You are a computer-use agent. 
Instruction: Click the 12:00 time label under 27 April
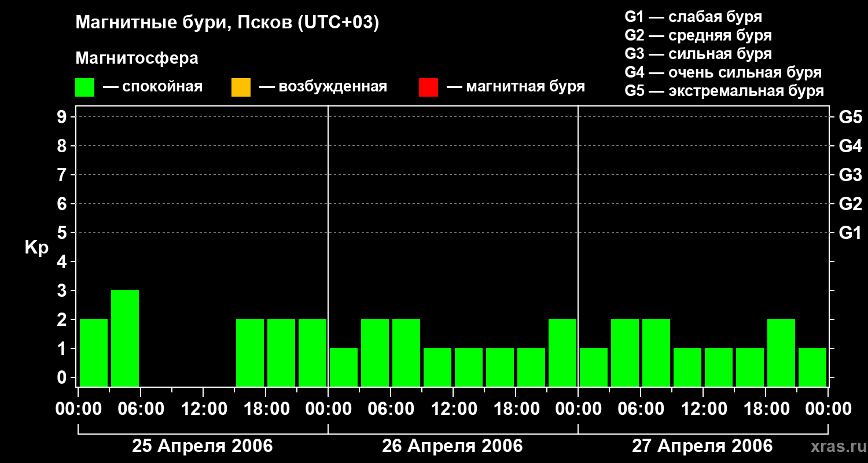click(703, 409)
